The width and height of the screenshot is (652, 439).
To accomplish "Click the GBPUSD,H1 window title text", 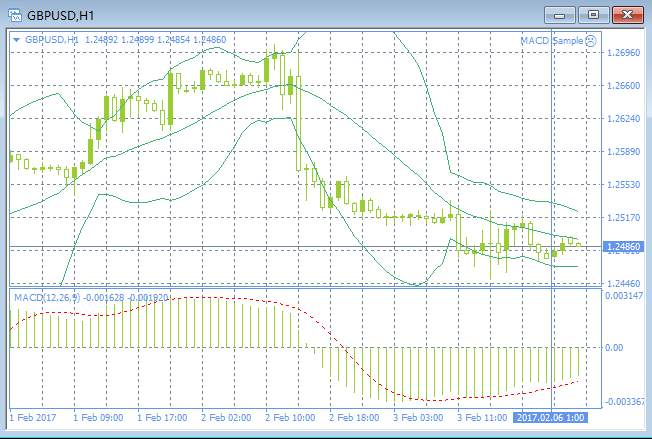I will (61, 16).
